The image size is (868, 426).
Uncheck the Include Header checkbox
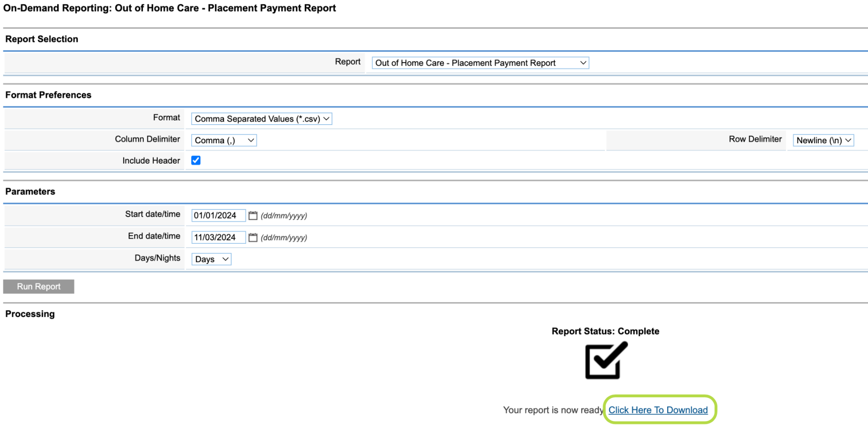pyautogui.click(x=195, y=160)
